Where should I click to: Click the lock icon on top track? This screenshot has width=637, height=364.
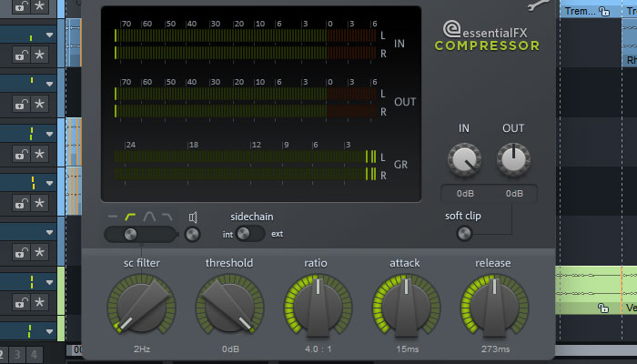coord(20,8)
